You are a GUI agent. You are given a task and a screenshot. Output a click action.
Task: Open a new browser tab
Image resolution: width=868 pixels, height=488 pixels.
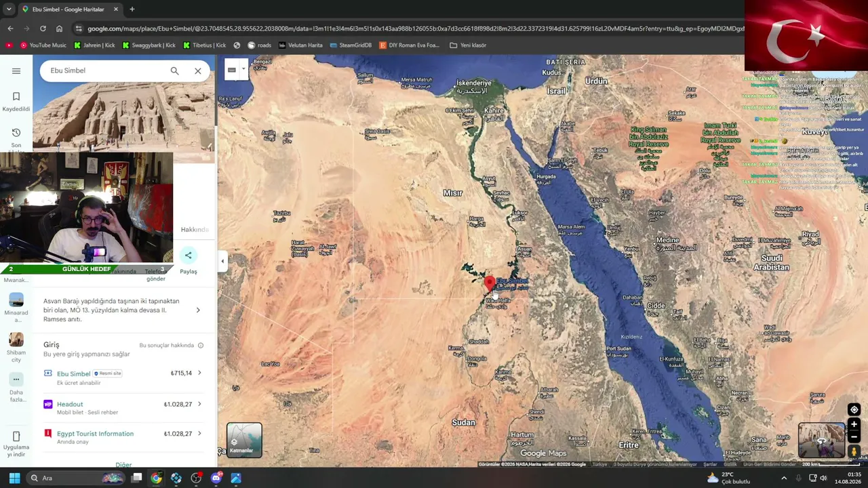click(132, 9)
